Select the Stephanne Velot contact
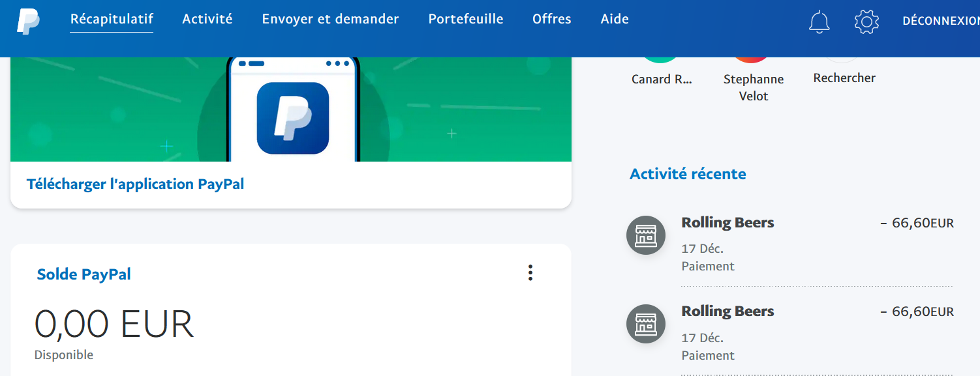980x376 pixels. (754, 87)
